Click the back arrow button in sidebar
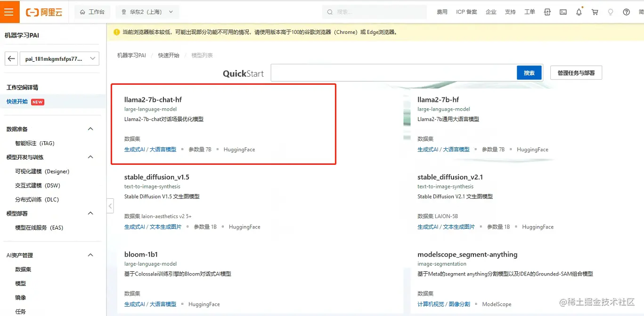 point(12,59)
